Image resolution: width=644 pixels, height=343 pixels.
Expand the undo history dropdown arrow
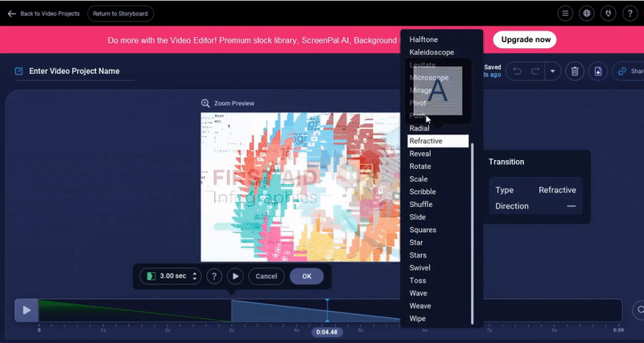click(552, 72)
